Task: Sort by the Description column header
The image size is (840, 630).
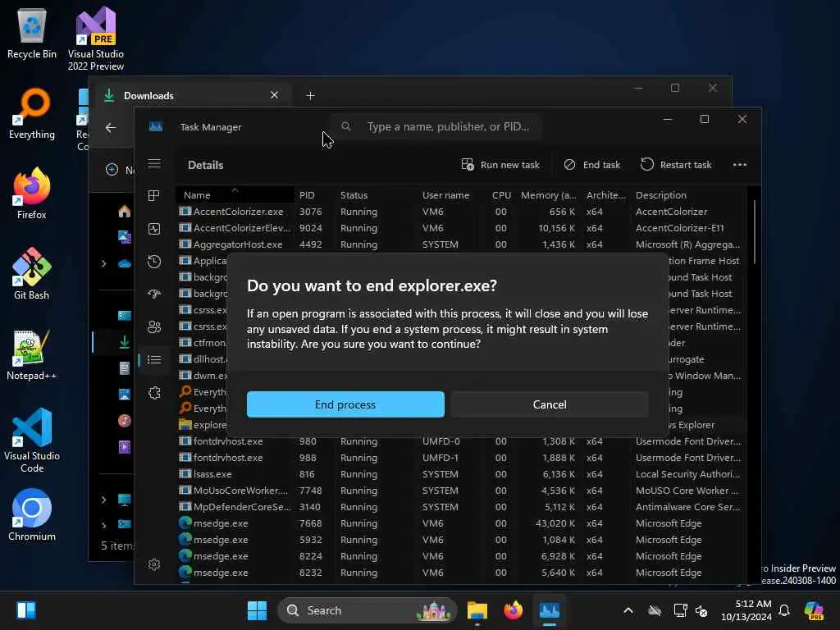Action: pos(688,195)
